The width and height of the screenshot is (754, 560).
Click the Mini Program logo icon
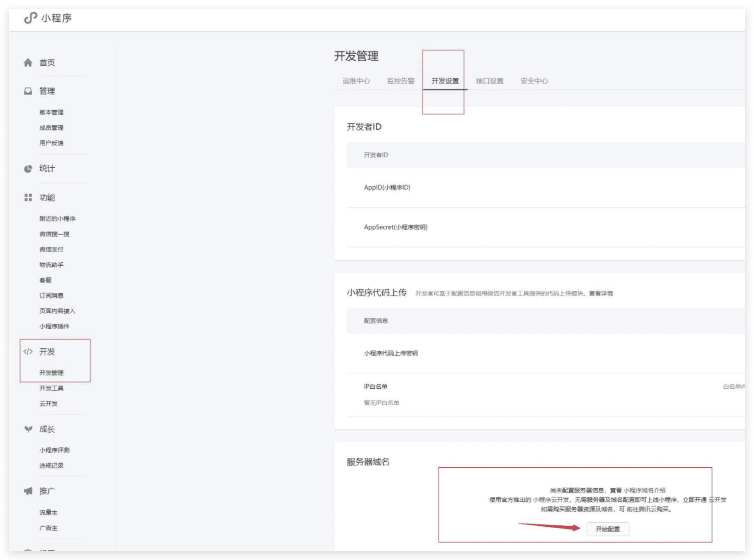(x=30, y=18)
